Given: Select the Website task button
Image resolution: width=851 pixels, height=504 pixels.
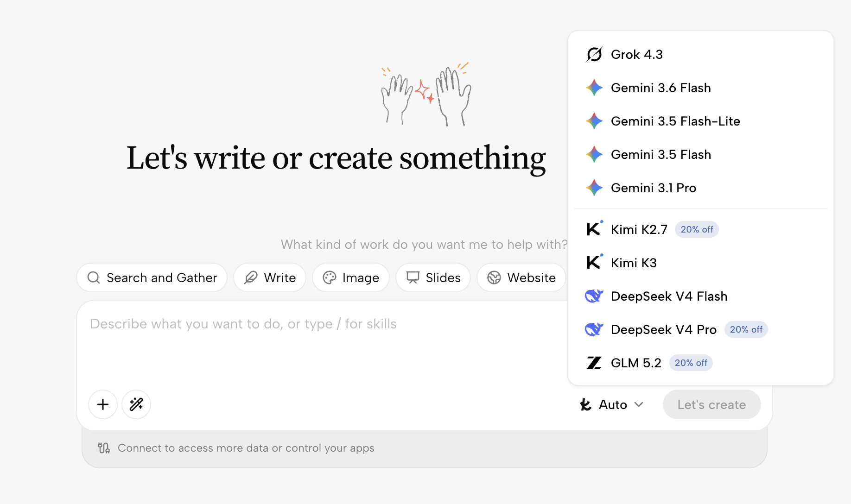Looking at the screenshot, I should click(521, 277).
